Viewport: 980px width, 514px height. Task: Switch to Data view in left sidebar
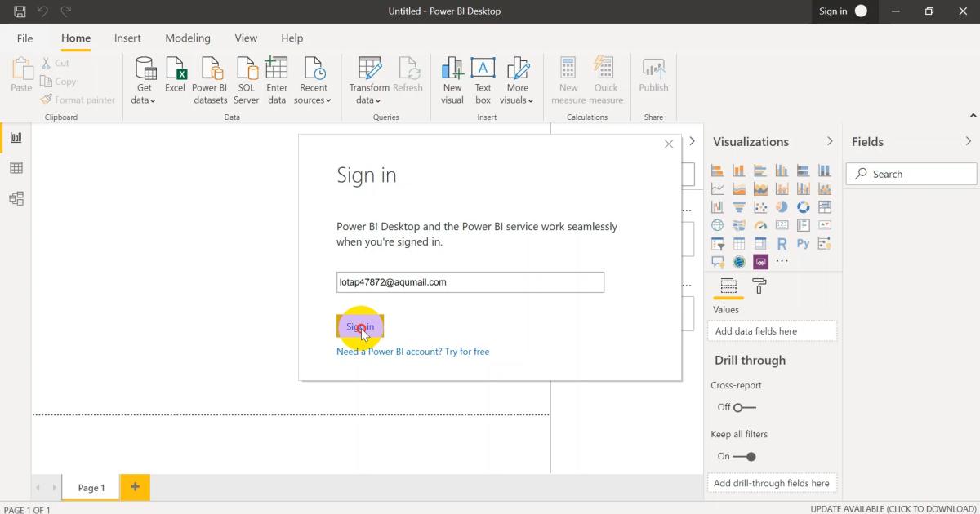coord(16,167)
